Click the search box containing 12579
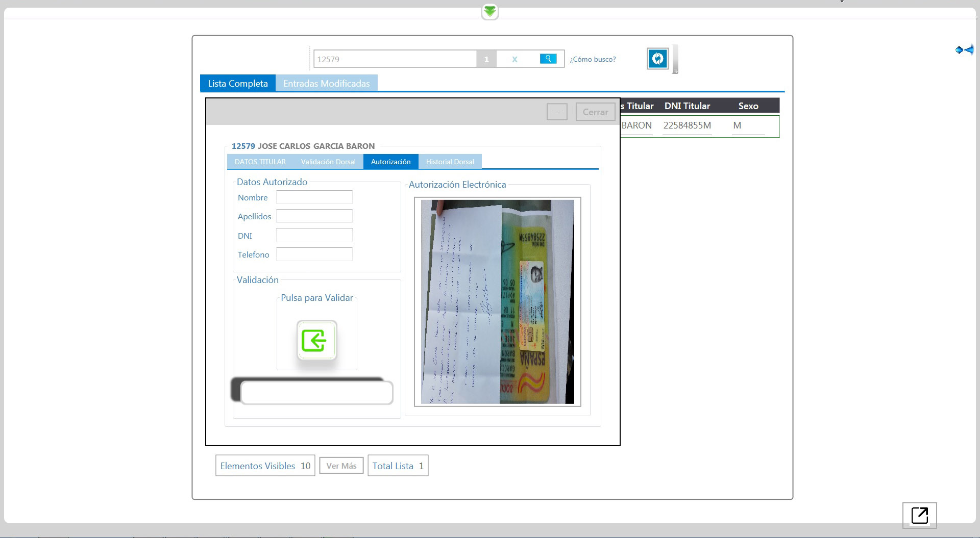Image resolution: width=980 pixels, height=538 pixels. tap(395, 59)
